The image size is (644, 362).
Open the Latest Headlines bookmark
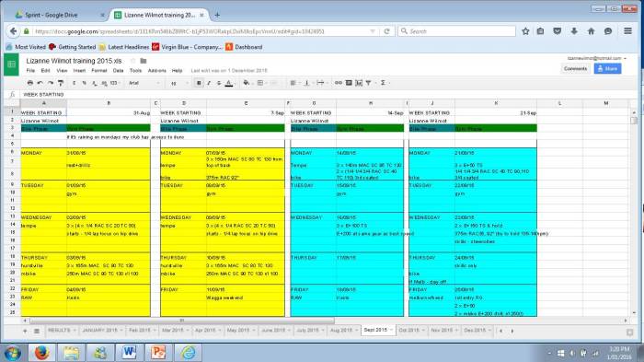pos(123,47)
